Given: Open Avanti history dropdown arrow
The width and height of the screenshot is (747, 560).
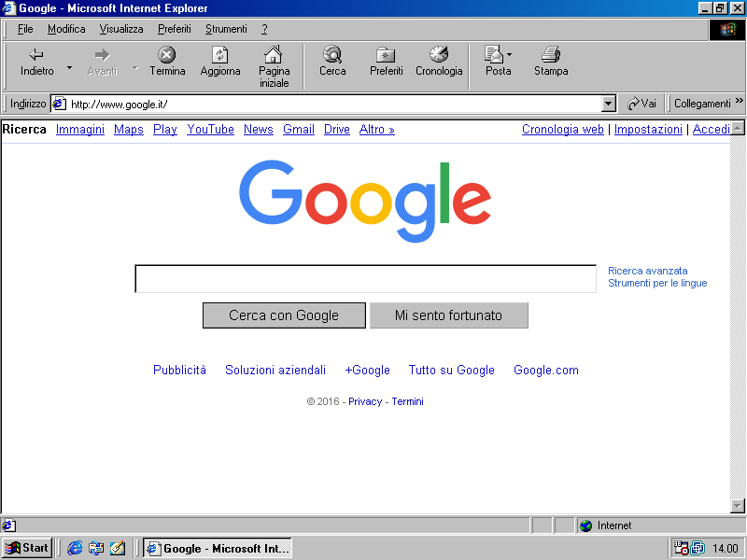Looking at the screenshot, I should 135,68.
